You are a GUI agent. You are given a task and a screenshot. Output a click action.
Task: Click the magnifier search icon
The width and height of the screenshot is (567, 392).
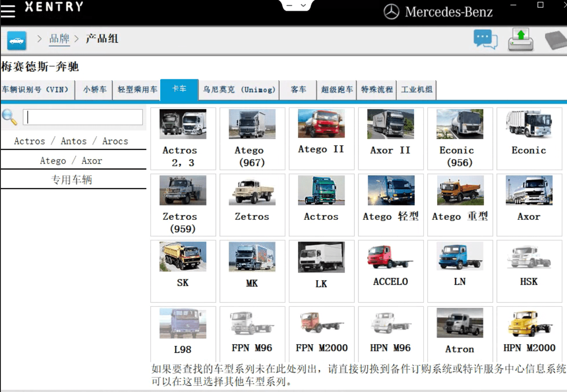click(x=10, y=117)
